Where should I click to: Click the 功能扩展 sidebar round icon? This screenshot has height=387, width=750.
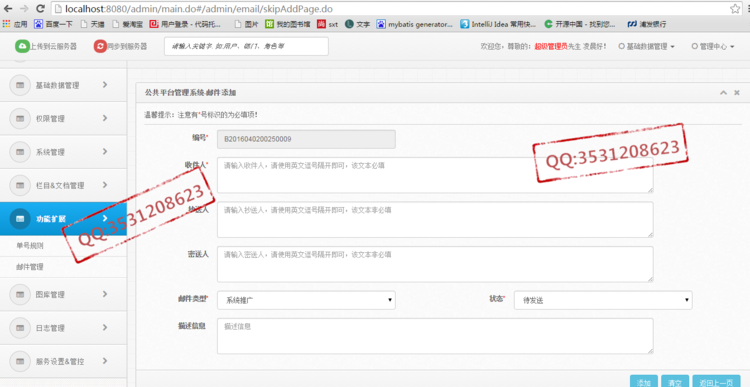point(20,219)
